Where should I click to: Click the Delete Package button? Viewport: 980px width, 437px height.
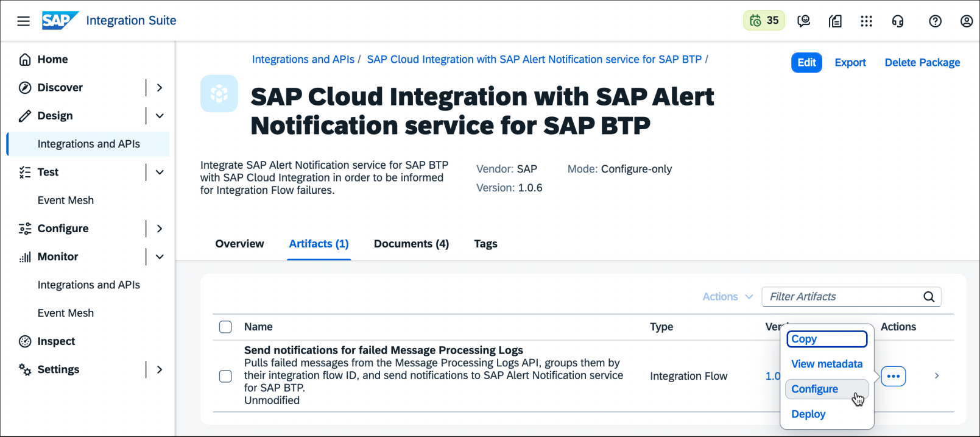click(922, 63)
